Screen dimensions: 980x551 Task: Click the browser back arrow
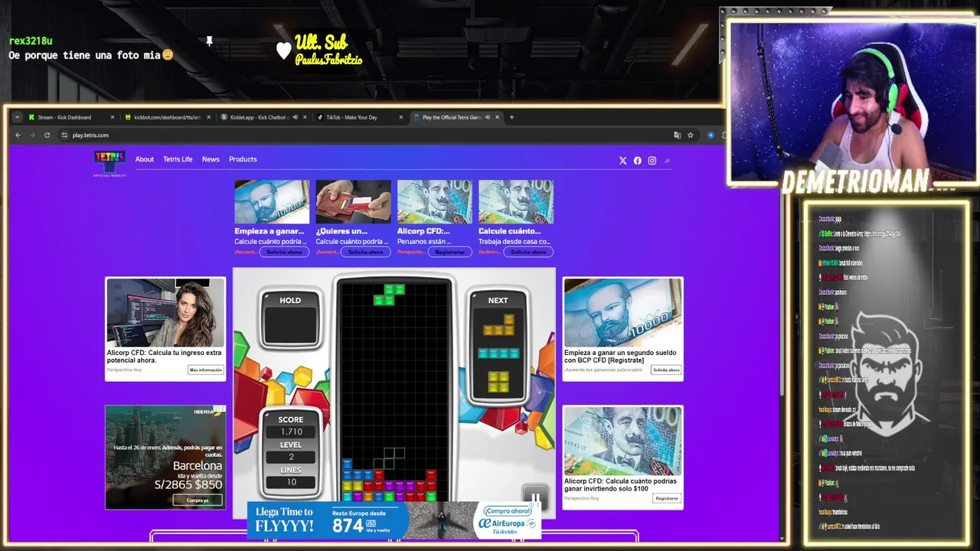18,135
